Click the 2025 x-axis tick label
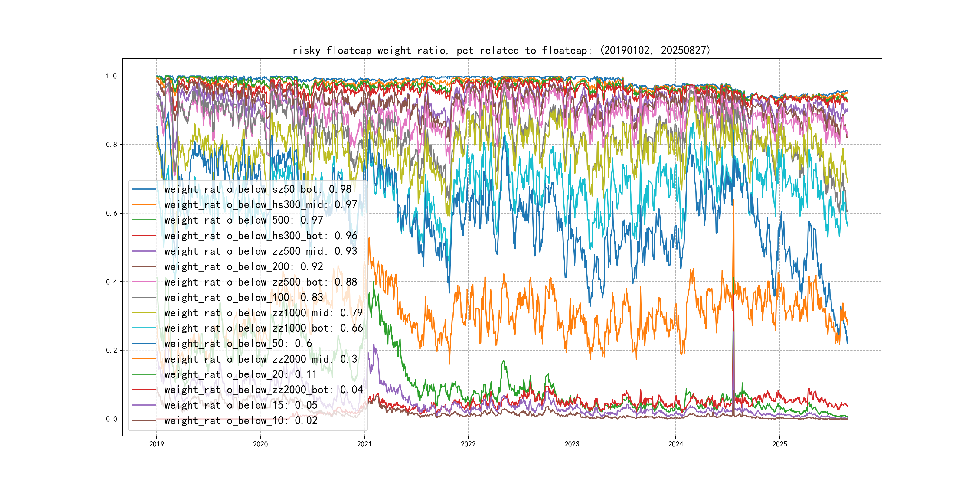 pos(779,444)
